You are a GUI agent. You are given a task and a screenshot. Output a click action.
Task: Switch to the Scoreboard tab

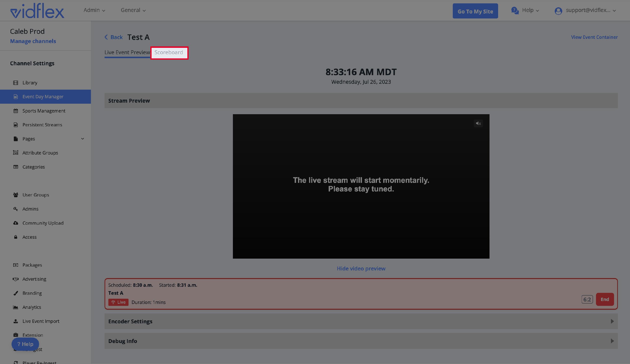[x=169, y=52]
